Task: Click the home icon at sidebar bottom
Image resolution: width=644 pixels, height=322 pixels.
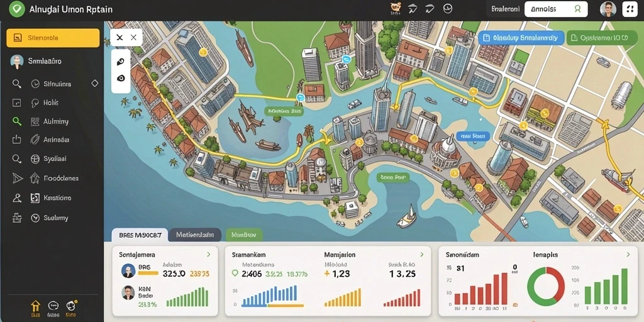Action: [36, 306]
